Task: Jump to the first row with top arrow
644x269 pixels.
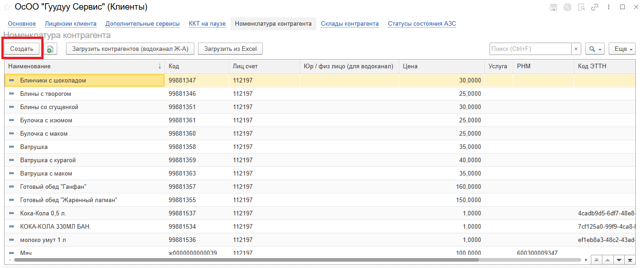Action: 597,259
